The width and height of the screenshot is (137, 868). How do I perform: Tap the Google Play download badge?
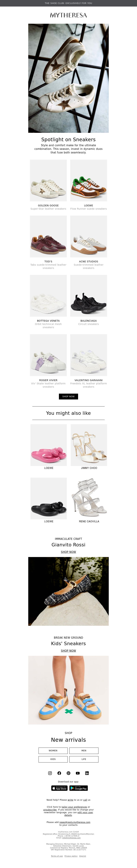pyautogui.click(x=79, y=788)
